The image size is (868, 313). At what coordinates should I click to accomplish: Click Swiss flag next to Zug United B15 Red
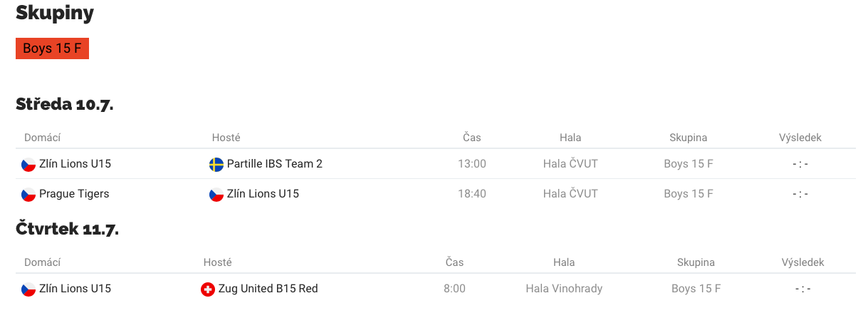pyautogui.click(x=208, y=289)
